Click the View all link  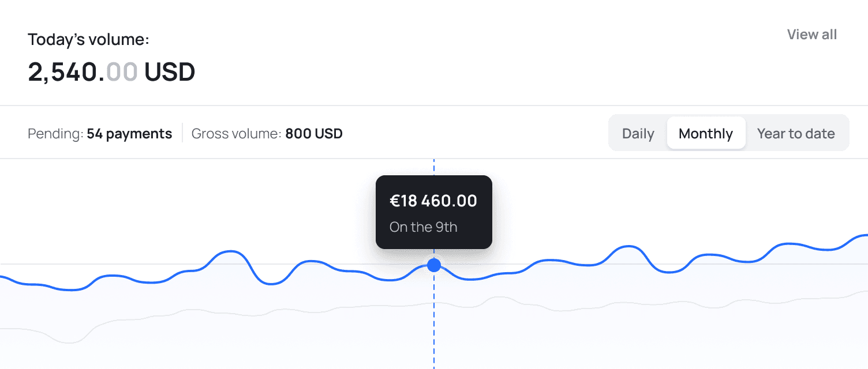tap(811, 35)
